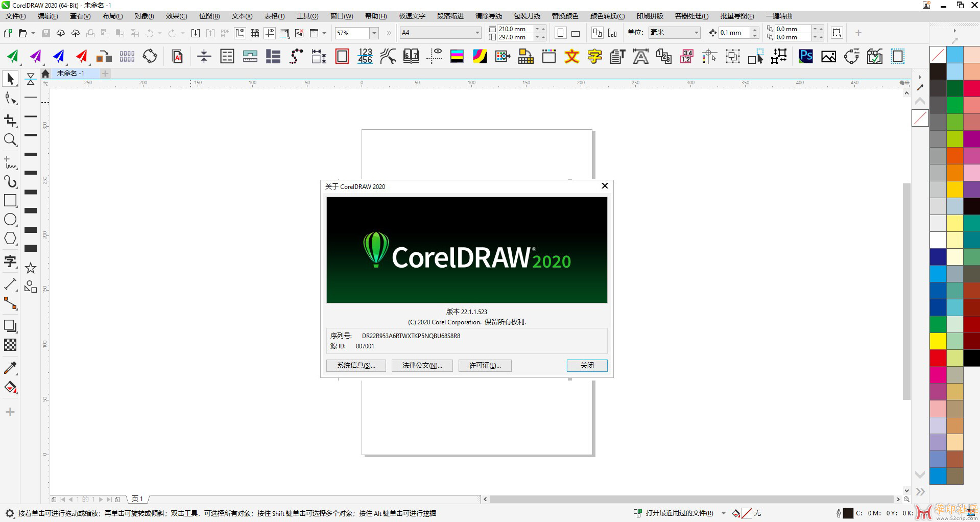Select the Pick tool in toolbox
The image size is (980, 522).
[10, 79]
